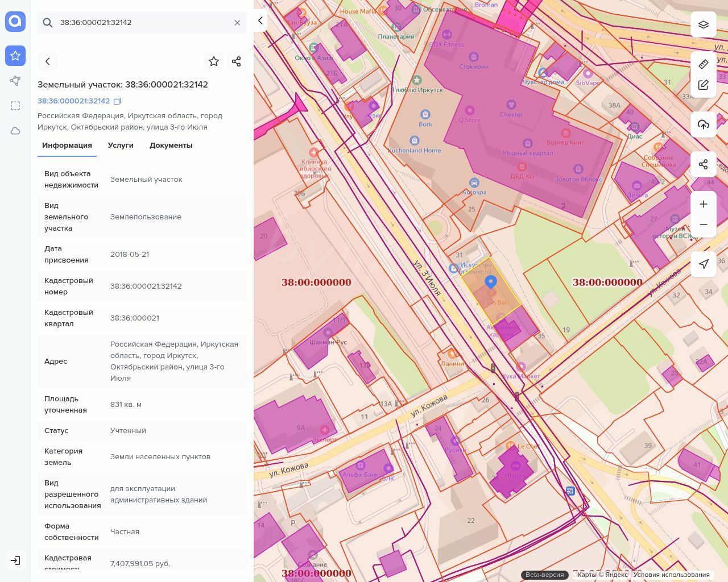
Task: Select the area selection tool in sidebar
Action: point(15,106)
